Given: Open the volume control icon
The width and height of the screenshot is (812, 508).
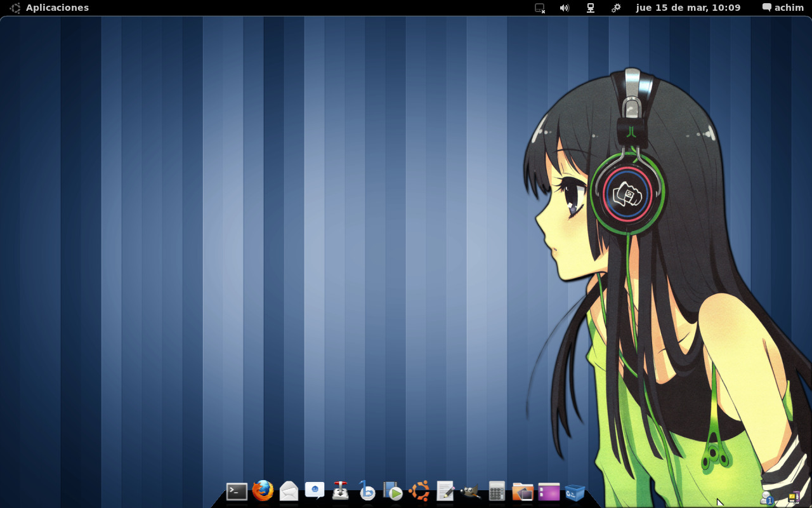Looking at the screenshot, I should click(x=565, y=8).
